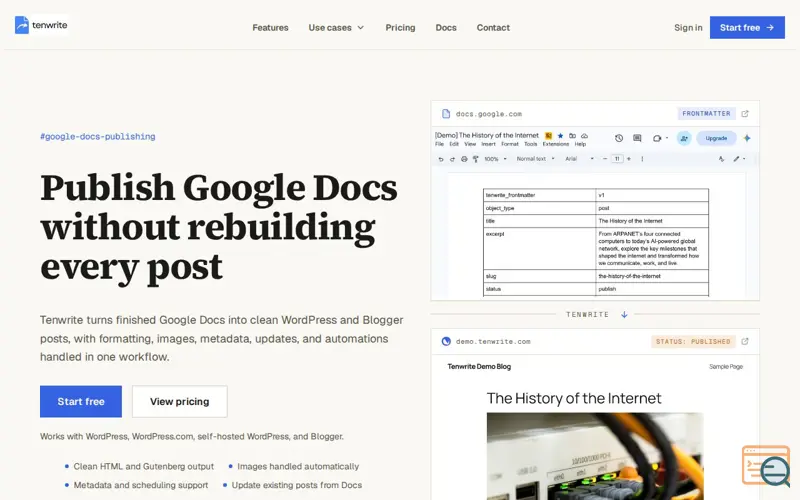Click the redo icon in Docs toolbar
Screen dimensions: 800x500
pyautogui.click(x=452, y=159)
